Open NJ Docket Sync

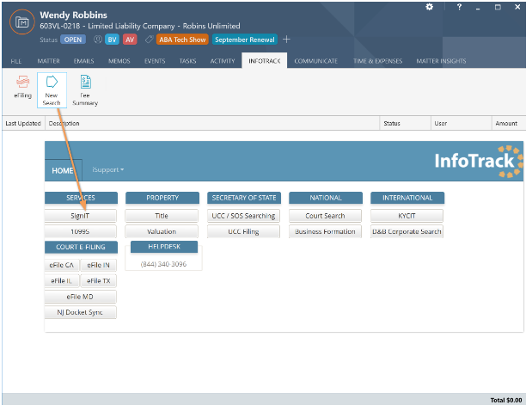81,312
